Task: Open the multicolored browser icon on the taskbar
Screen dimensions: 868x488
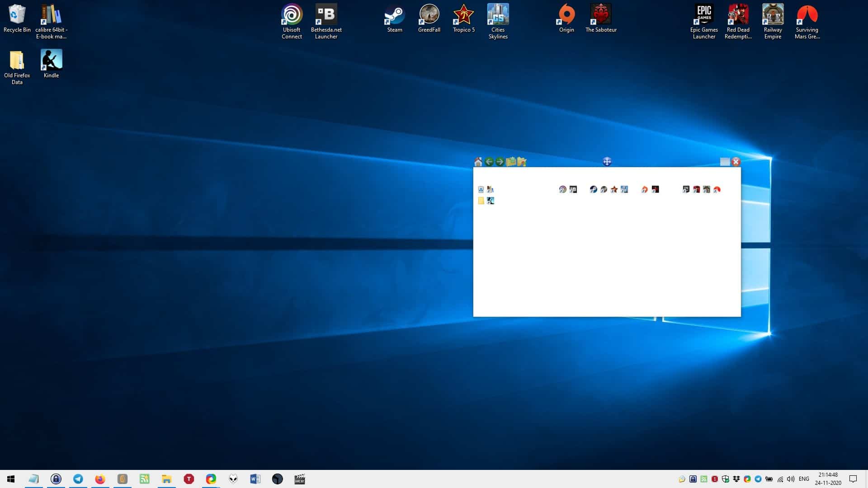Action: click(211, 479)
